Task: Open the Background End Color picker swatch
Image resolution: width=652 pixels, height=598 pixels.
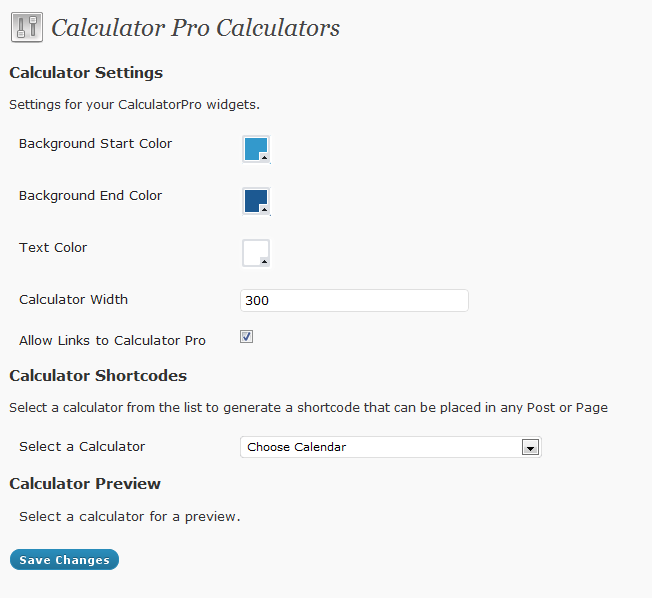Action: [256, 201]
